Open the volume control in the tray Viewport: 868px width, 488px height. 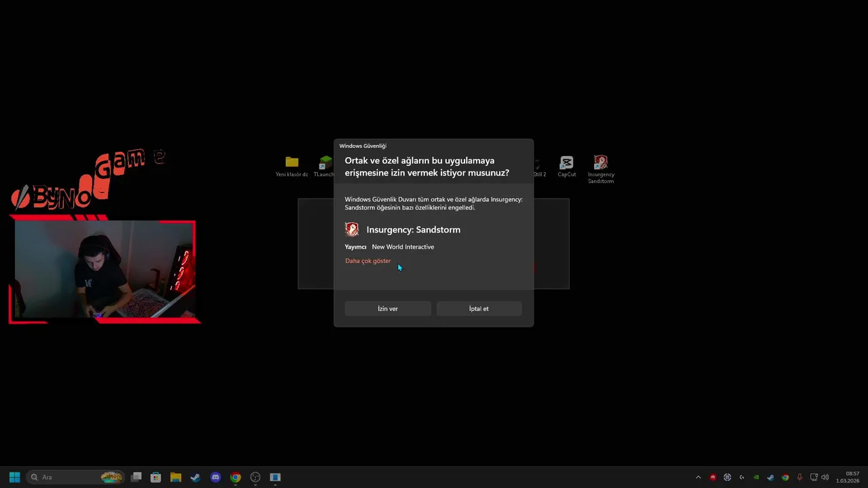coord(825,477)
